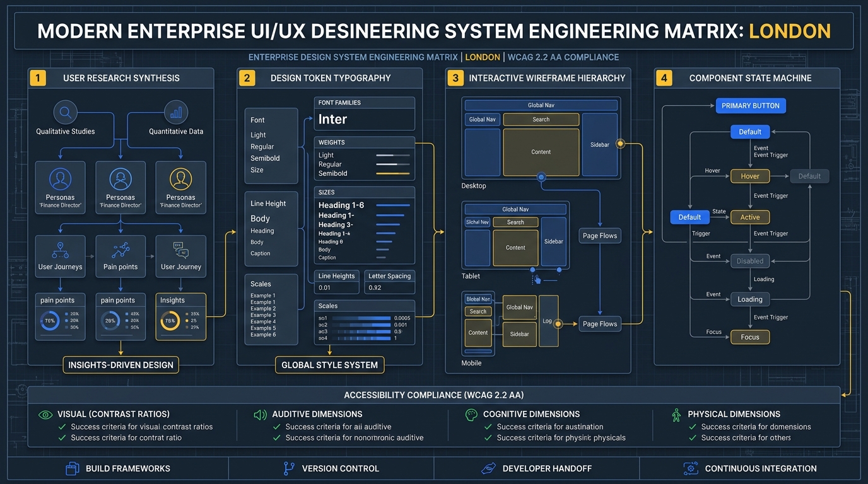
Task: Click the Search box in the Desktop wireframe
Action: coord(541,119)
